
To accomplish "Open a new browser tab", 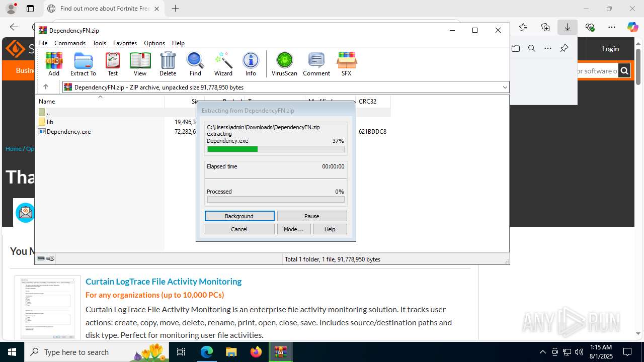I will click(175, 9).
